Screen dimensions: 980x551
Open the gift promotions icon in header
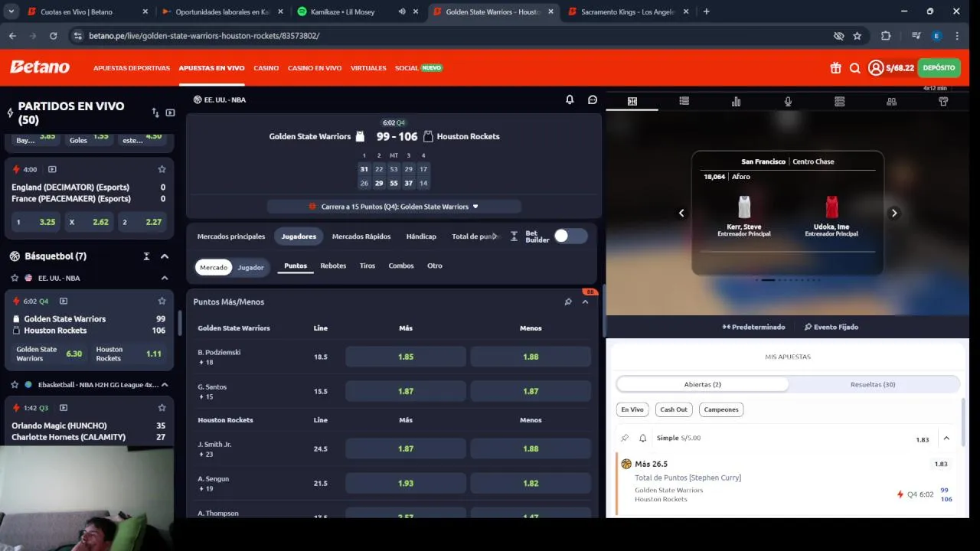point(835,68)
